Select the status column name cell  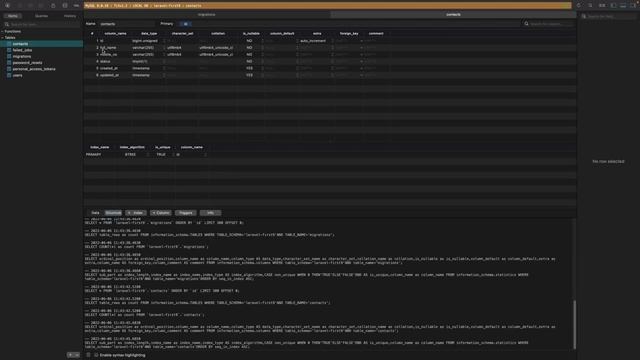point(105,62)
